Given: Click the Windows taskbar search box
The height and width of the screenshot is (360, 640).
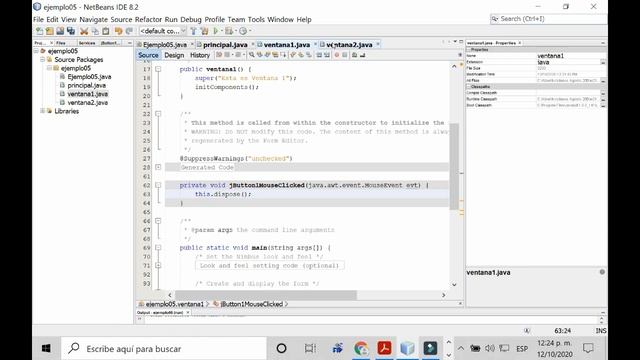Looking at the screenshot, I should pyautogui.click(x=164, y=349).
